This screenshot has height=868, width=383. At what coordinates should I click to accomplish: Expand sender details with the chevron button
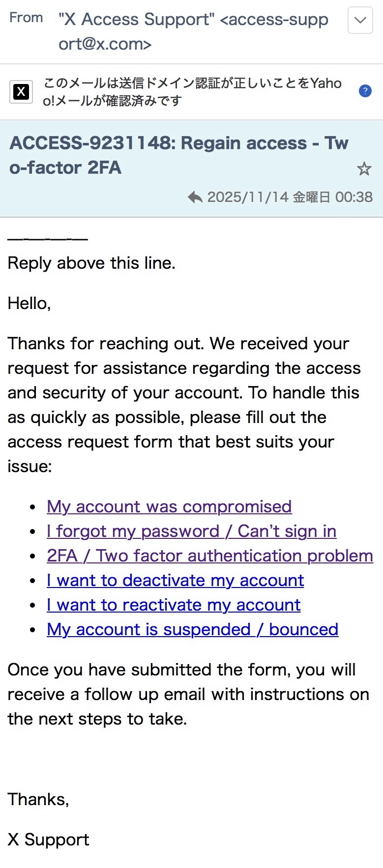(360, 20)
